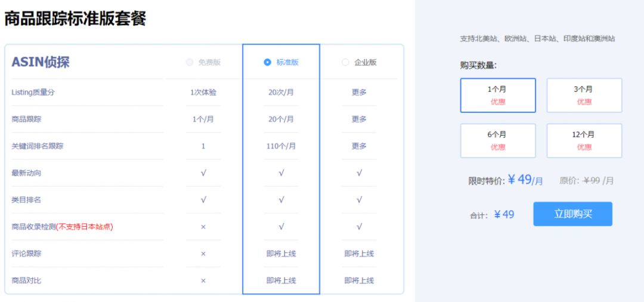Click the 原价 ¥99/月 strikethrough price
This screenshot has width=644, height=302.
pyautogui.click(x=587, y=180)
